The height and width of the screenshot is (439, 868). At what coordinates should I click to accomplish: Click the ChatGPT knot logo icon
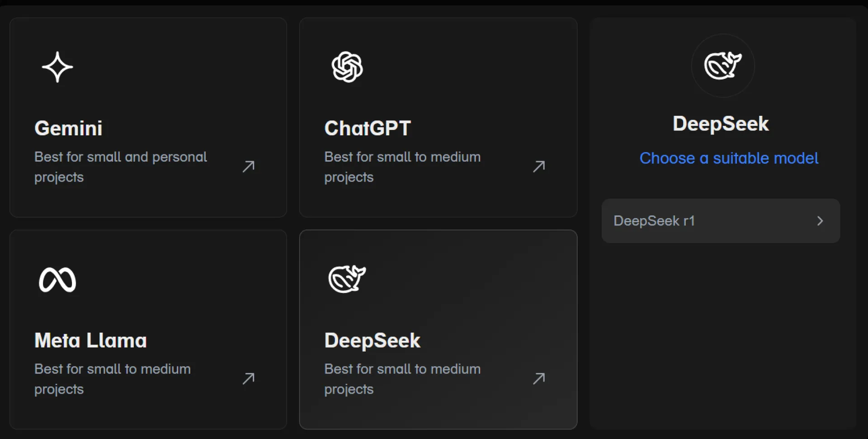[x=347, y=67]
